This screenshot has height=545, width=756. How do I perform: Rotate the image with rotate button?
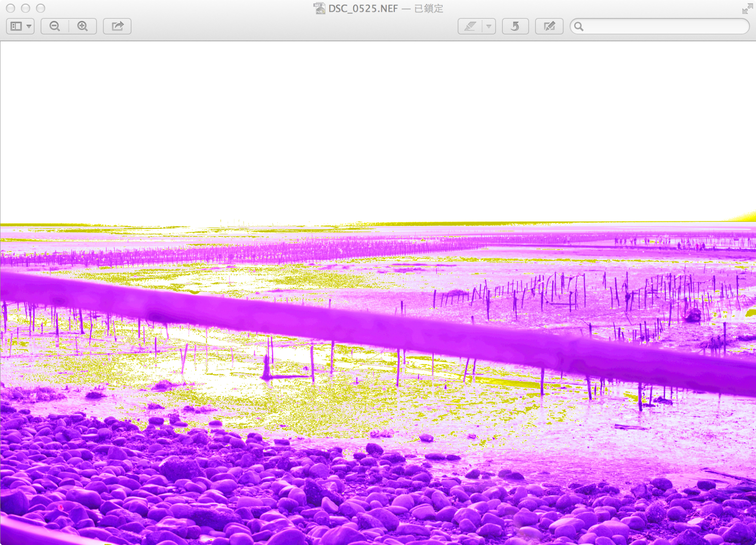click(x=515, y=26)
